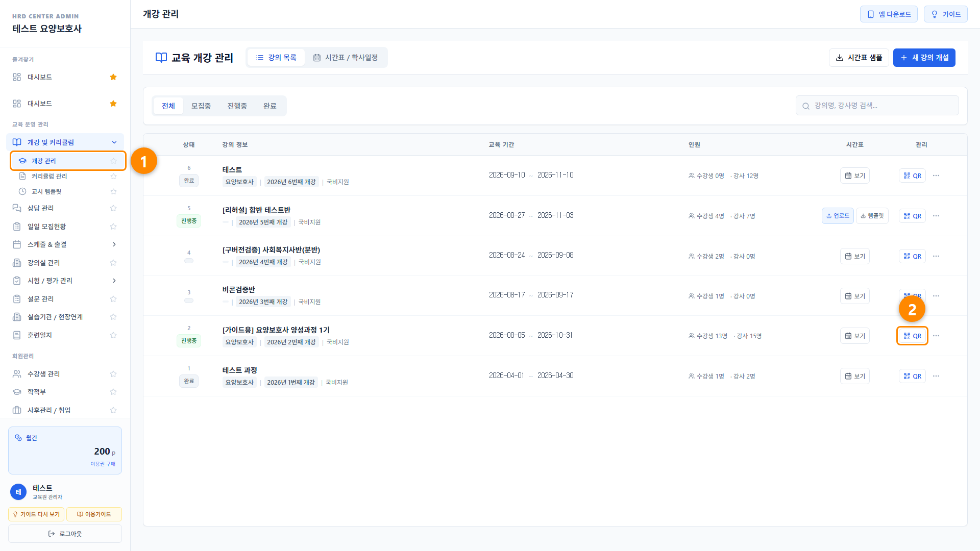The width and height of the screenshot is (980, 551).
Task: Click the 이용권 구매 link
Action: click(103, 464)
